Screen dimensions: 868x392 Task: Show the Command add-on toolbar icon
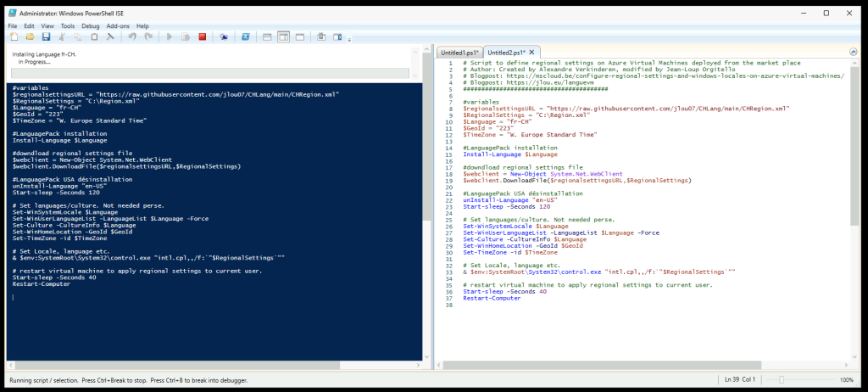tap(337, 37)
